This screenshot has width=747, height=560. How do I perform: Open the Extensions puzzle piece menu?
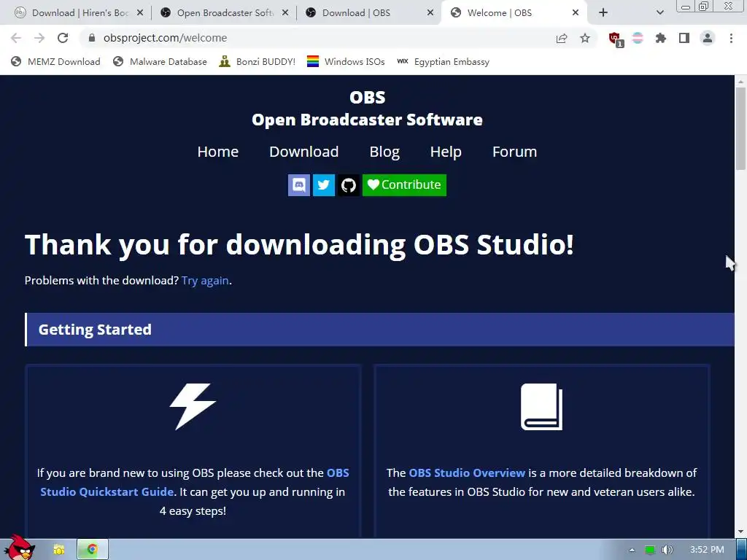(x=661, y=38)
